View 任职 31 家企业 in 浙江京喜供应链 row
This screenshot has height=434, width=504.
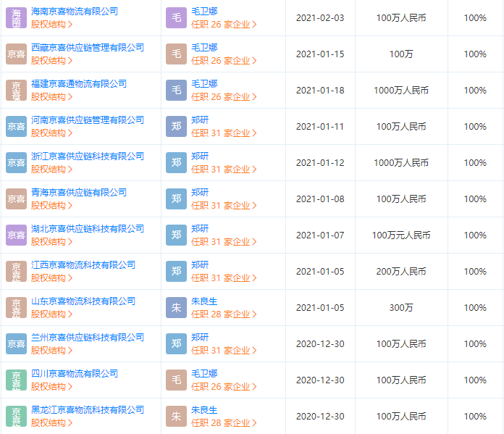pos(224,170)
